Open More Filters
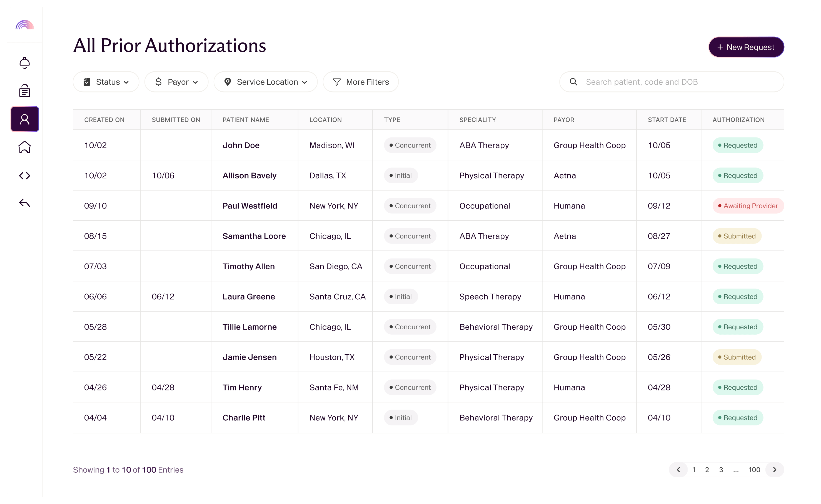Image resolution: width=821 pixels, height=504 pixels. coord(361,82)
